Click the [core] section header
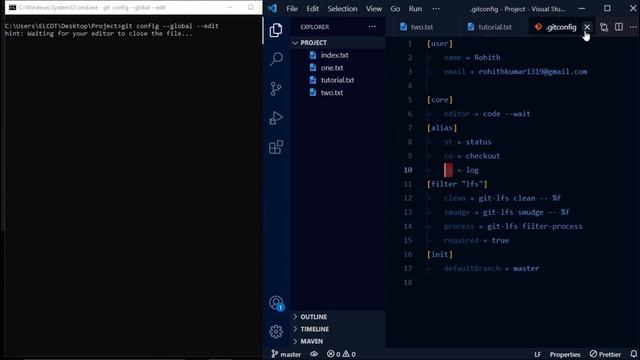640x360 pixels. point(440,100)
